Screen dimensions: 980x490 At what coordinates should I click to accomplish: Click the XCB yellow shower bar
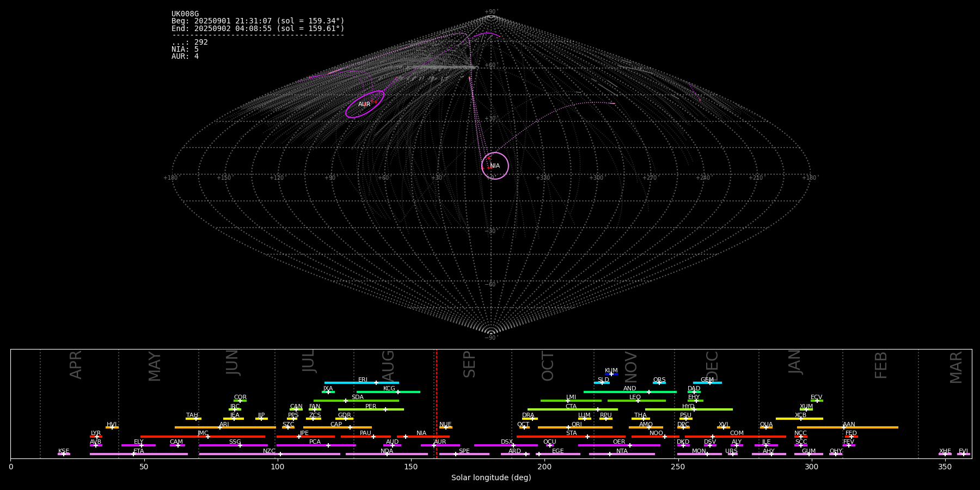(799, 419)
